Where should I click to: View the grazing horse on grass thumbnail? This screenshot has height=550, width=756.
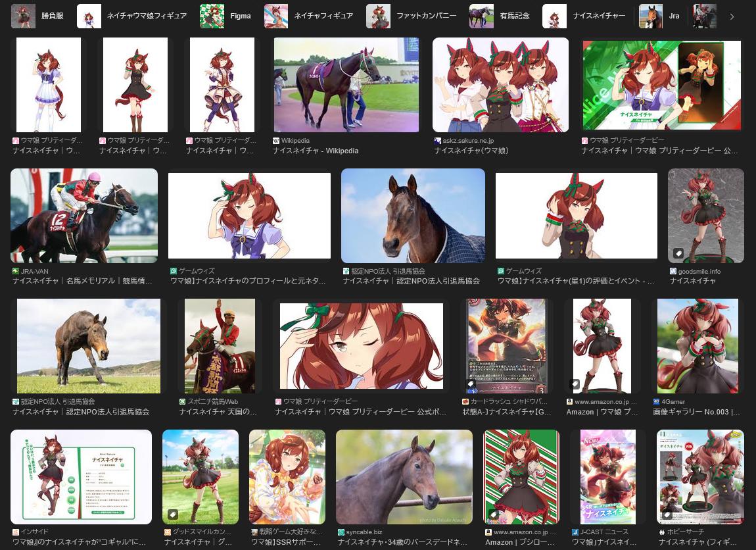pyautogui.click(x=89, y=346)
